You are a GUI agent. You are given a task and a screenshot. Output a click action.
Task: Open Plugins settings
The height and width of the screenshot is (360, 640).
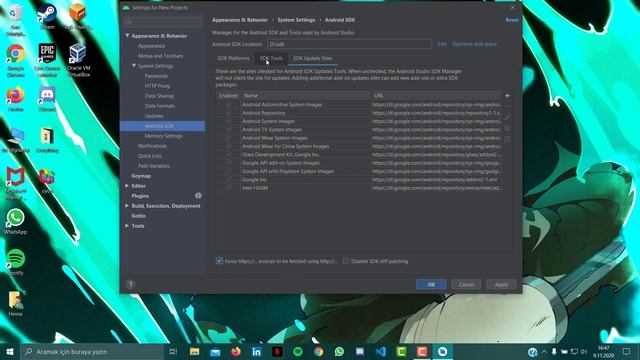(x=140, y=196)
